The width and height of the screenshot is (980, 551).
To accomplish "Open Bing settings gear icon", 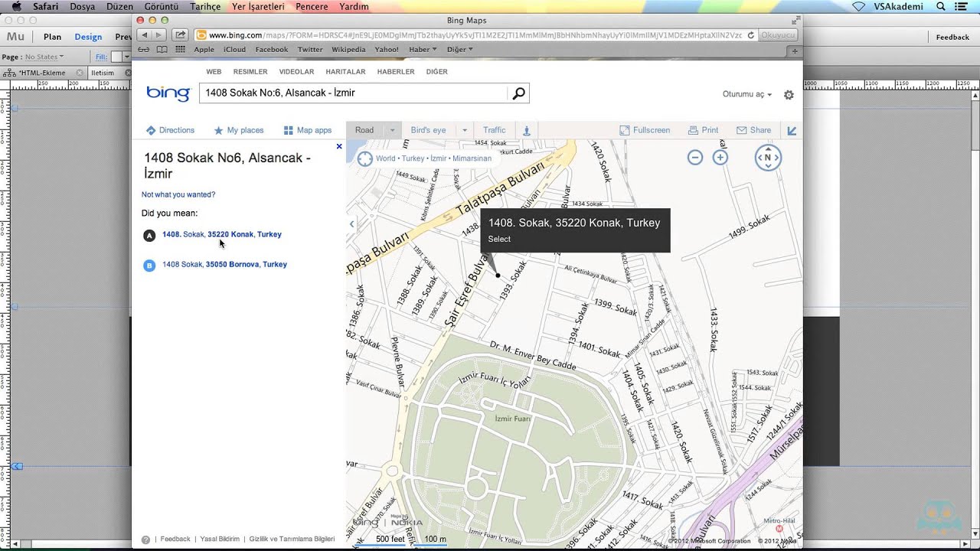I will pyautogui.click(x=789, y=95).
